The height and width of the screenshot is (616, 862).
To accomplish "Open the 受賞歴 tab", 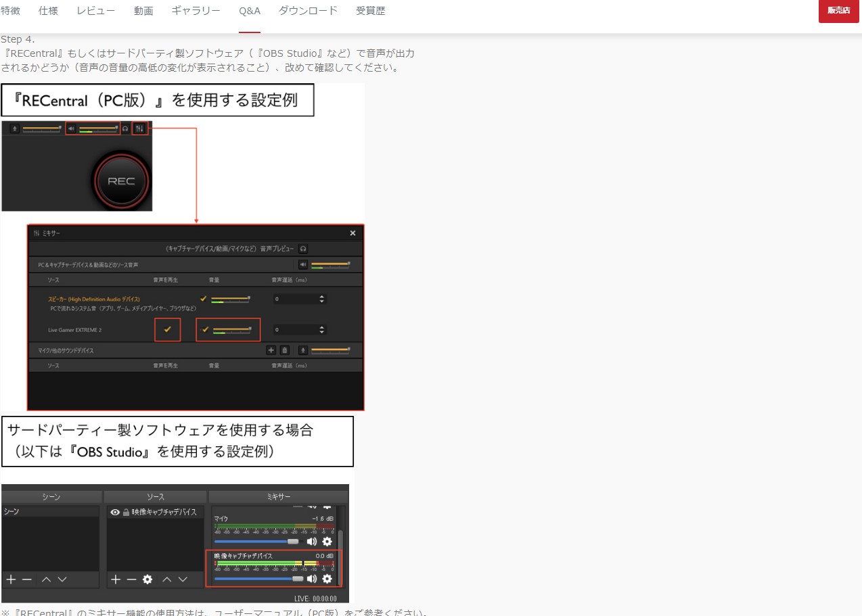I will [x=371, y=11].
